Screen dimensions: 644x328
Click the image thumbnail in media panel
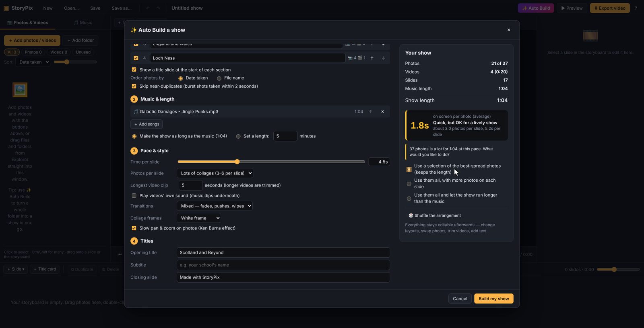click(20, 90)
